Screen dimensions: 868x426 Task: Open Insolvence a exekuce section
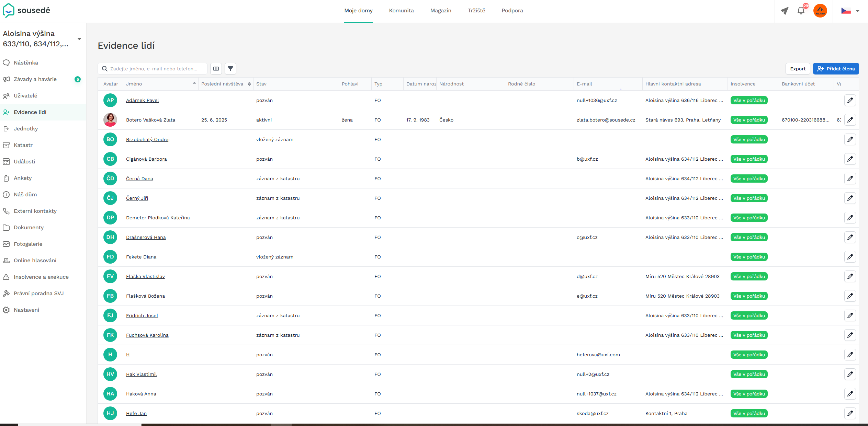click(x=43, y=277)
